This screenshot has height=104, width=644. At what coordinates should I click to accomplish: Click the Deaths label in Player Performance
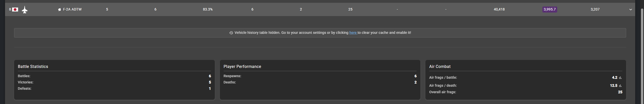click(230, 82)
